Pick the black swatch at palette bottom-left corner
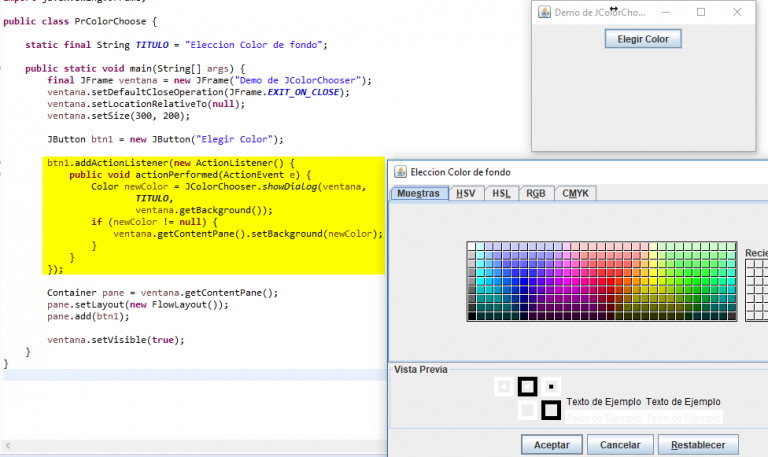 pos(472,316)
